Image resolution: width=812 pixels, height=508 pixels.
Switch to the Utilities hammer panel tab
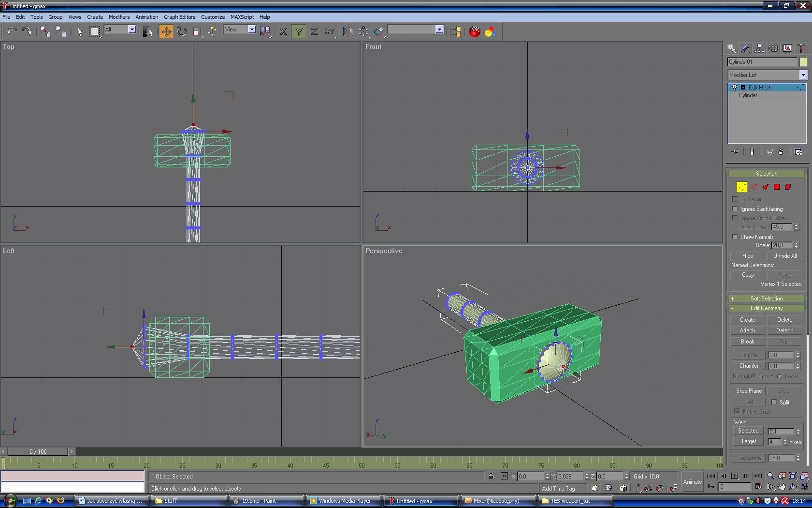click(x=801, y=48)
